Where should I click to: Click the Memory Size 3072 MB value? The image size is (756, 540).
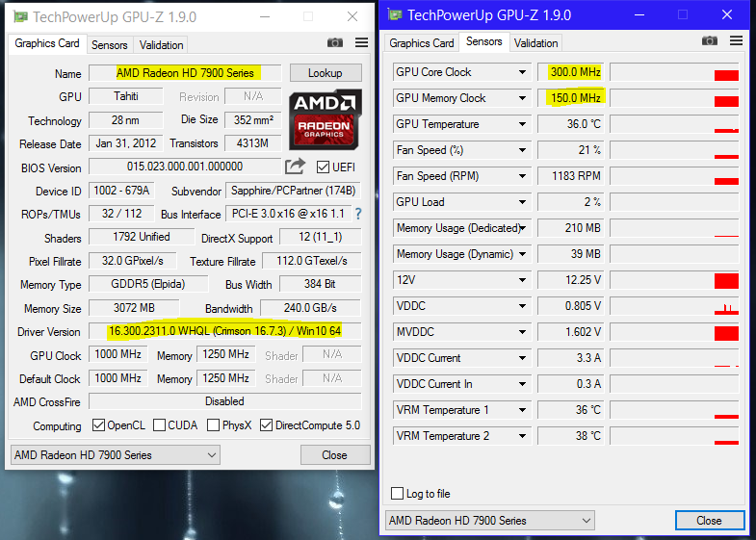click(x=134, y=308)
